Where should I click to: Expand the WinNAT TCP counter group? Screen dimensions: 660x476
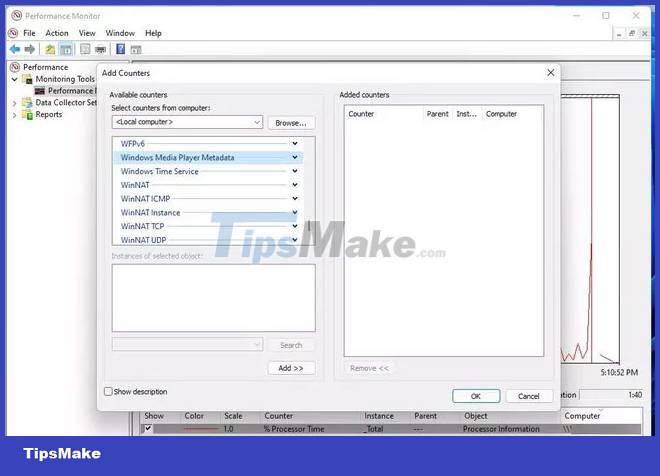point(295,226)
